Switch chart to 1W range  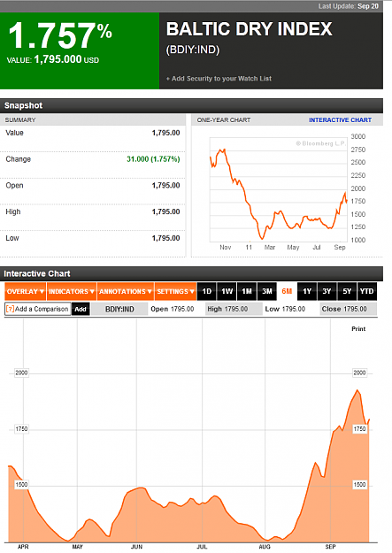227,291
